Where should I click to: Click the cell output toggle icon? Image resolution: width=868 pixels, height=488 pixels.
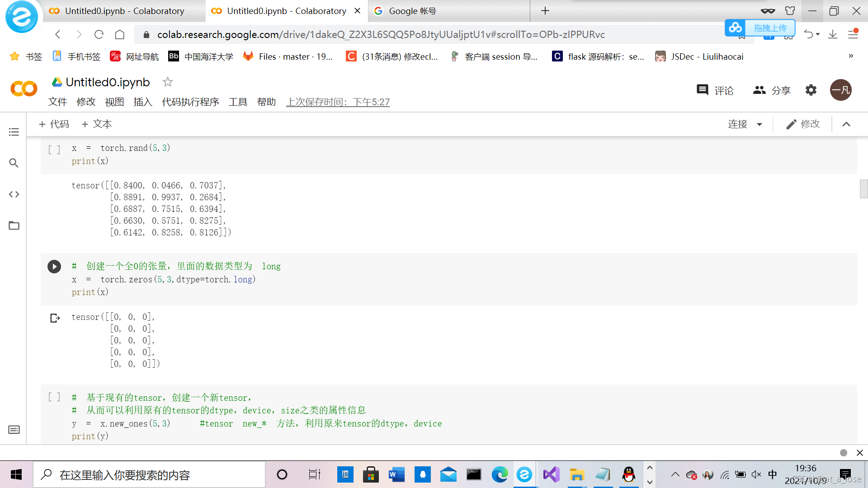[55, 318]
